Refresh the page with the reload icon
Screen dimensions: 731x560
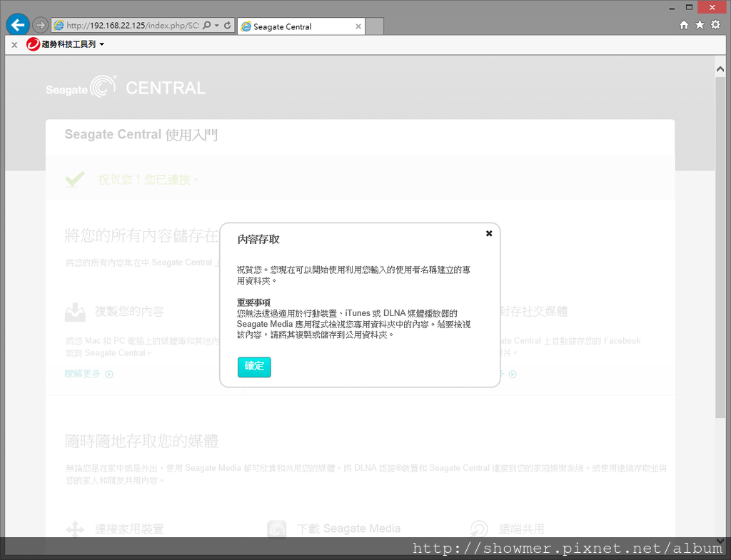coord(228,25)
